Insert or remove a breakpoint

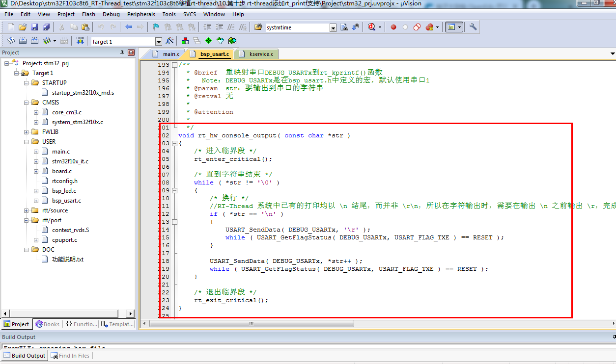point(394,26)
